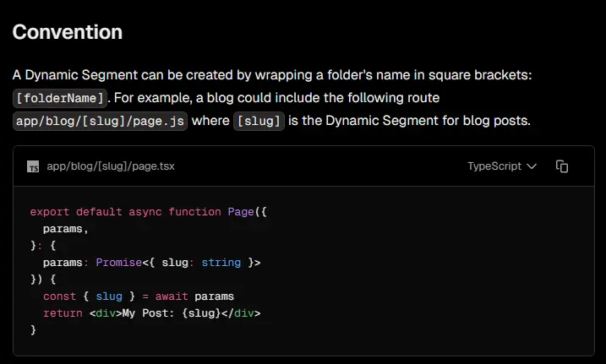This screenshot has width=606, height=364.
Task: Click the final closing brace line
Action: click(33, 330)
